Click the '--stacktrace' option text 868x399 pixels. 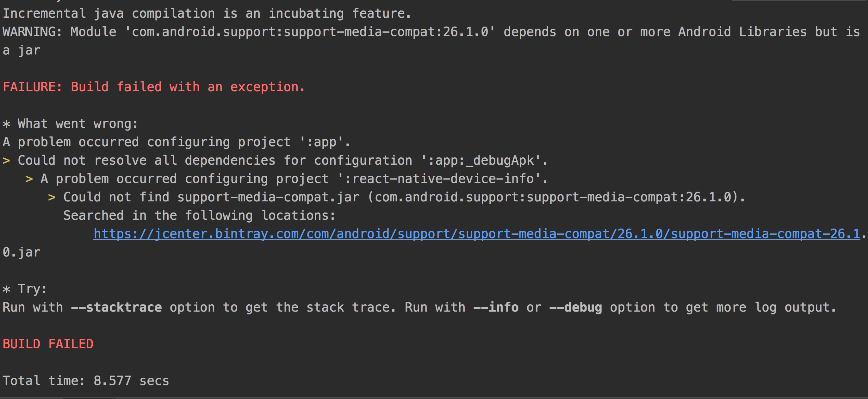point(117,307)
